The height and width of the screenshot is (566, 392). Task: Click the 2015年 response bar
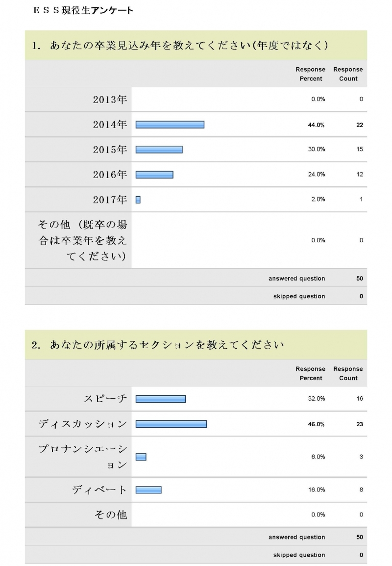click(159, 150)
